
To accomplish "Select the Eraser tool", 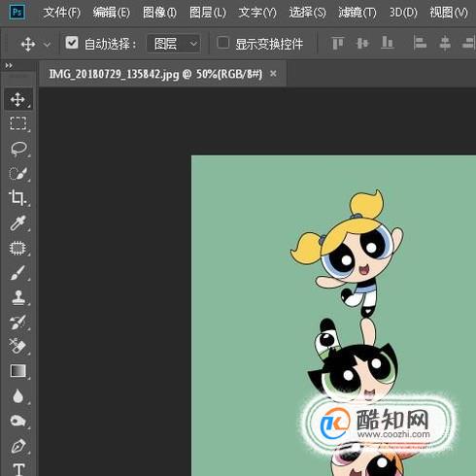I will [x=17, y=346].
